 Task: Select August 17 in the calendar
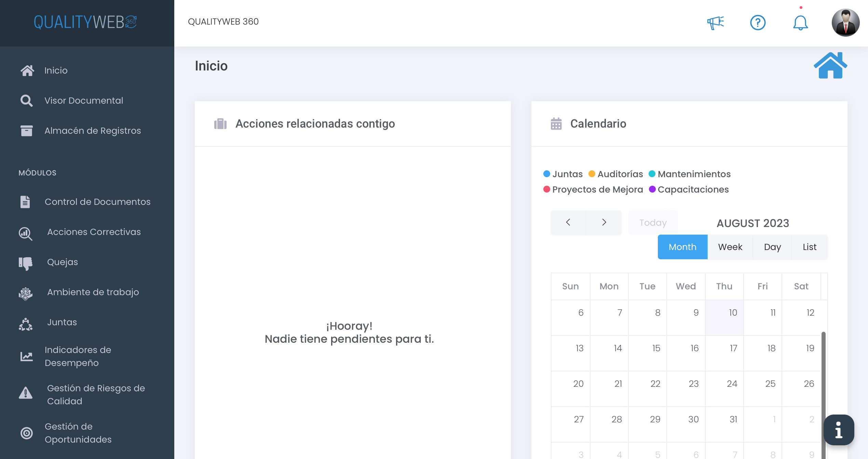[724, 353]
